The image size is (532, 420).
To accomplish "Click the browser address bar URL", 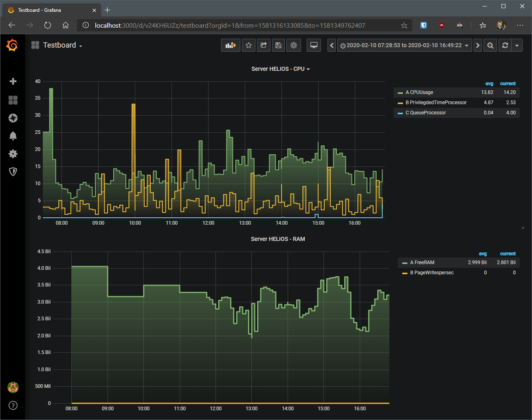I will (230, 25).
